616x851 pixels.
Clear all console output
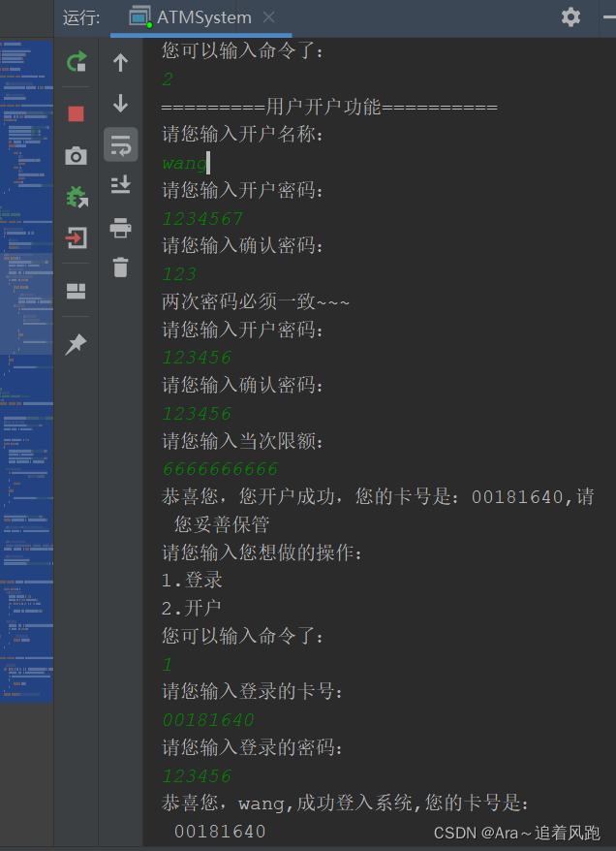pos(120,268)
